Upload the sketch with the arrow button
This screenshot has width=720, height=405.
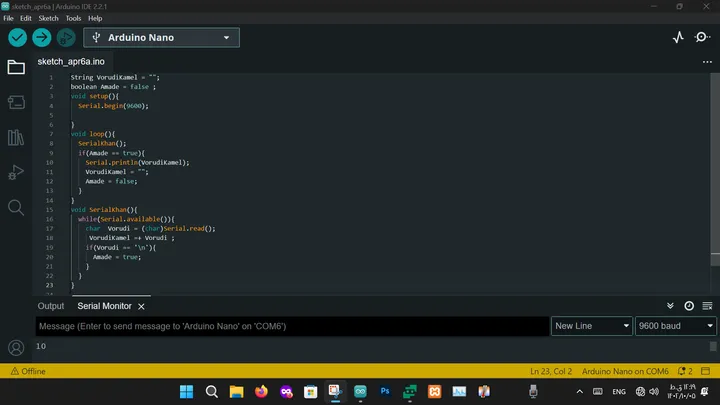(x=42, y=38)
